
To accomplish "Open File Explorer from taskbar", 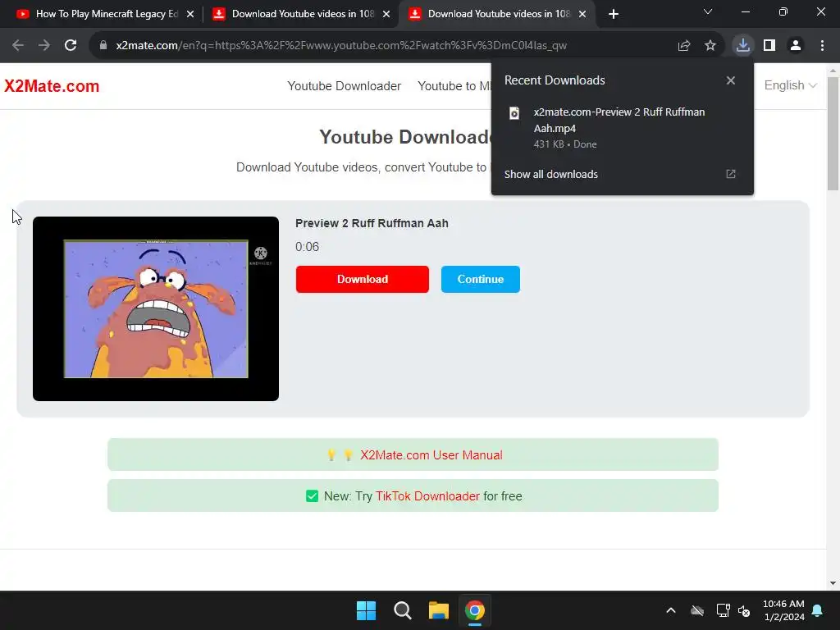I will [x=439, y=610].
